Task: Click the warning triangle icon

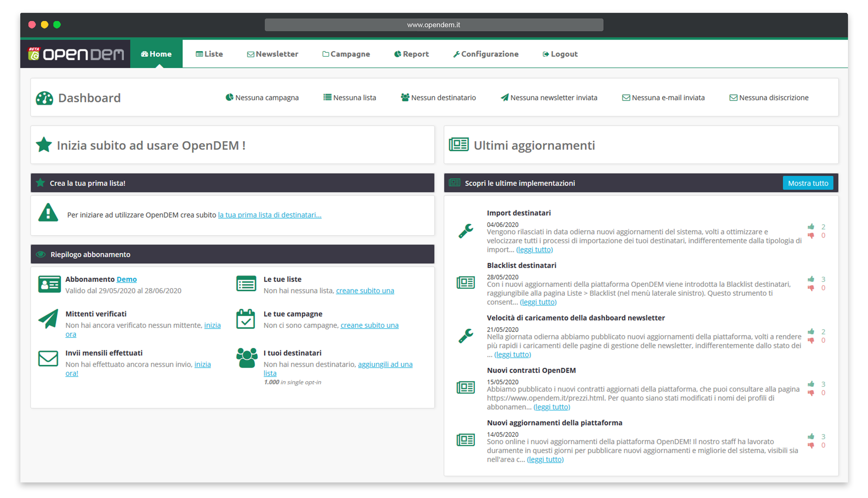Action: point(48,213)
